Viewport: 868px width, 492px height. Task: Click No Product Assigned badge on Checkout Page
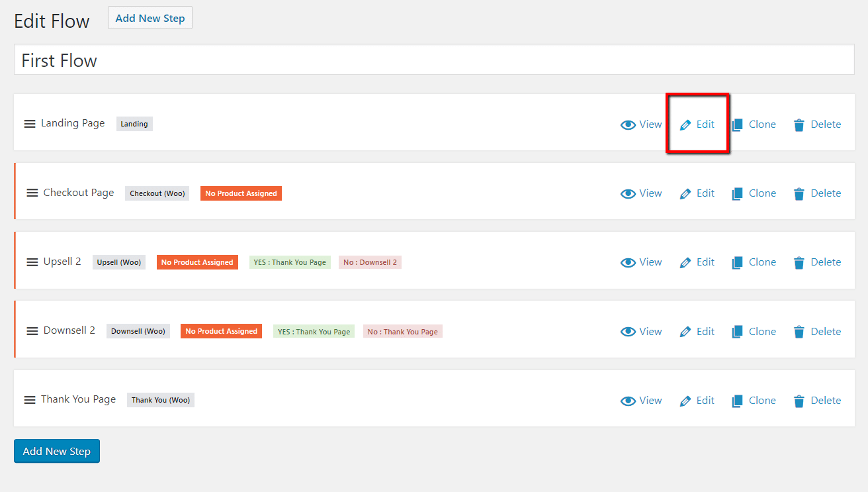[x=241, y=193]
